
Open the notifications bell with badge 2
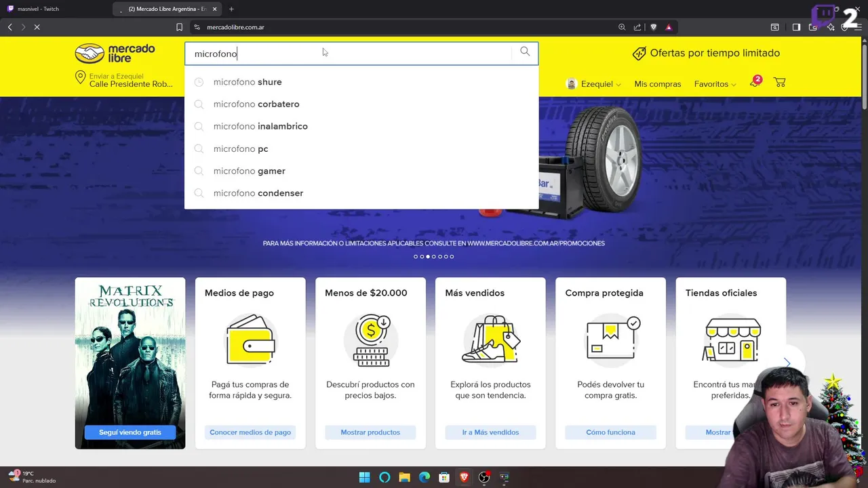(755, 82)
